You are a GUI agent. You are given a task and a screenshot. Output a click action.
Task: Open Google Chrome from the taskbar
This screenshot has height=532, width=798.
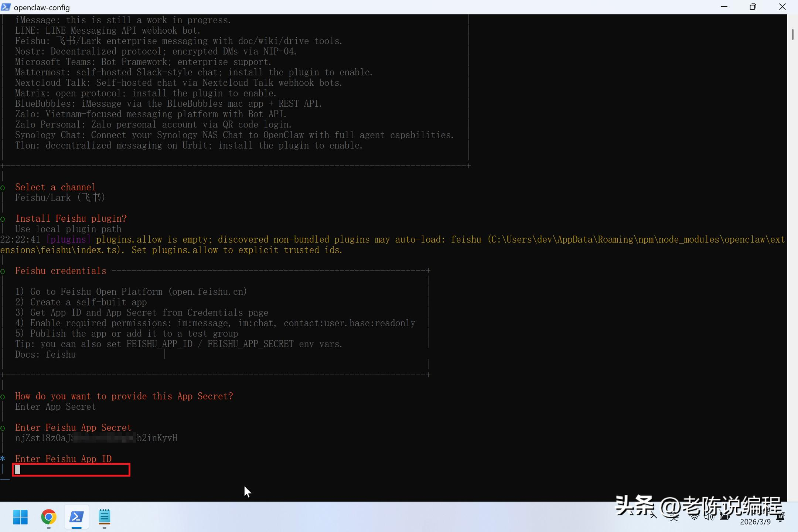tap(49, 517)
